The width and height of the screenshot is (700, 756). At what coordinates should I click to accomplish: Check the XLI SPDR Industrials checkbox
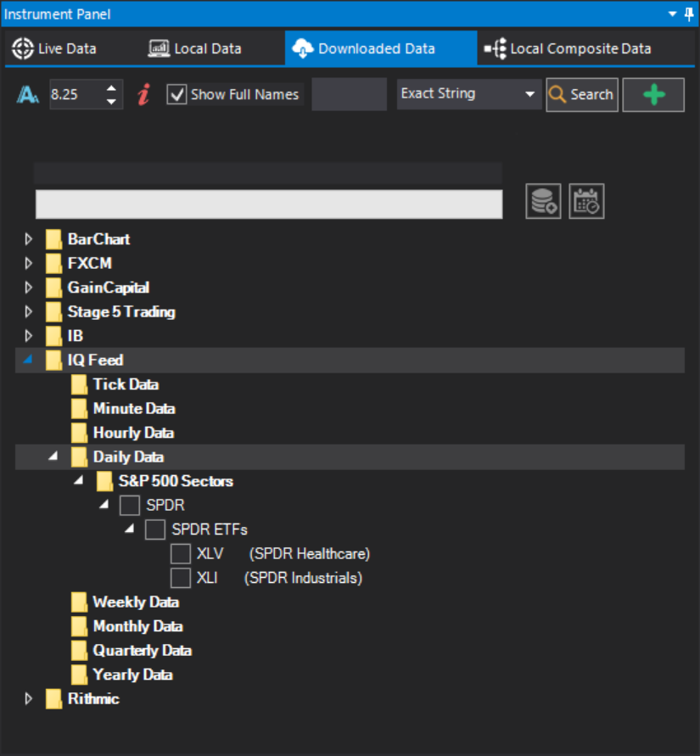(x=181, y=578)
